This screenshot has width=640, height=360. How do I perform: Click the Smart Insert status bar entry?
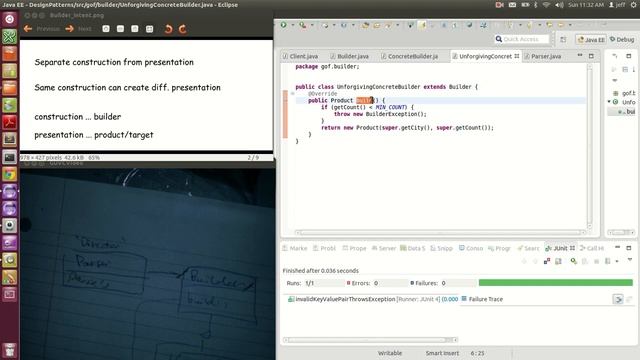(442, 353)
